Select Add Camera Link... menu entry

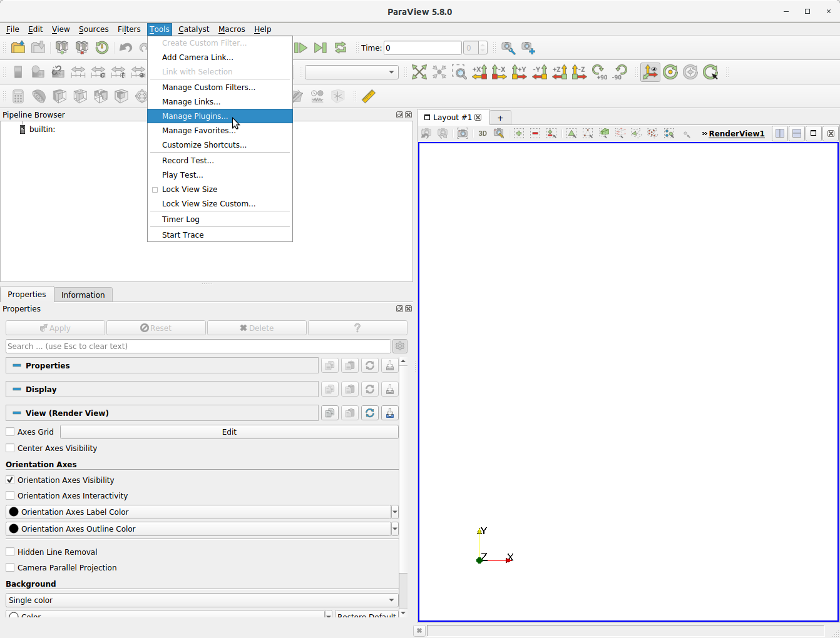pyautogui.click(x=220, y=57)
